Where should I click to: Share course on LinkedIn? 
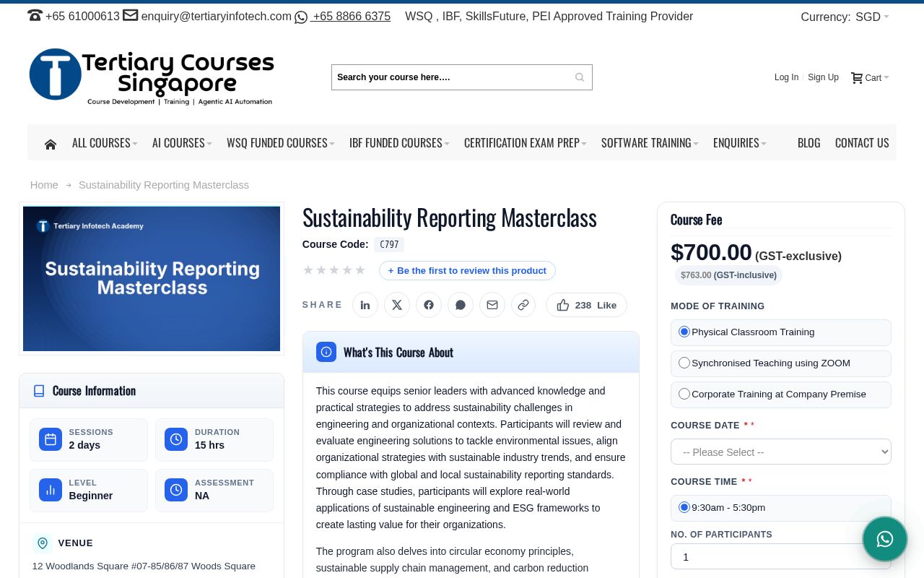(x=365, y=305)
